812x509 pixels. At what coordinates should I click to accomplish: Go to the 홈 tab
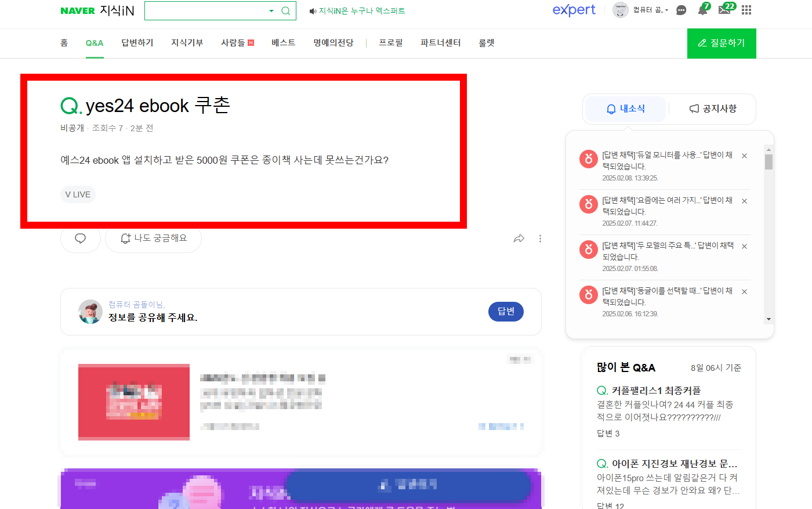point(64,43)
